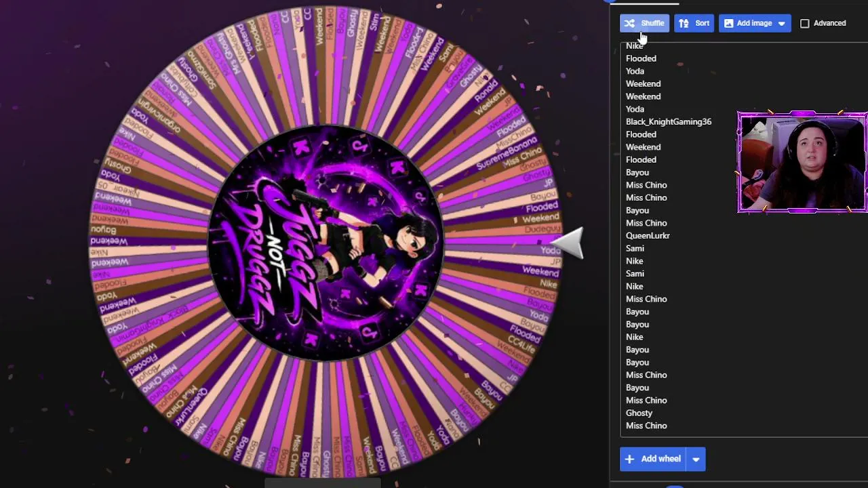868x488 pixels.
Task: Expand the arrow next to Add wheel
Action: 696,459
